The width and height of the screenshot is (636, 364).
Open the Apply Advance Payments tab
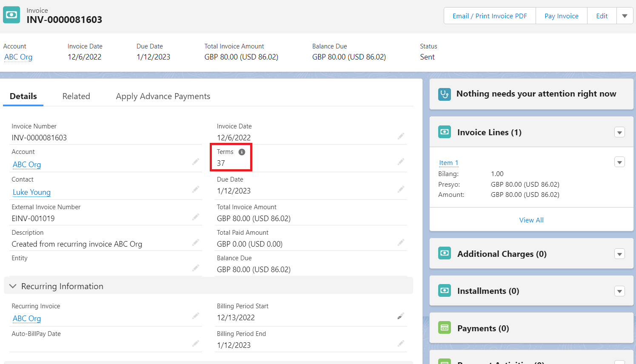pos(163,97)
